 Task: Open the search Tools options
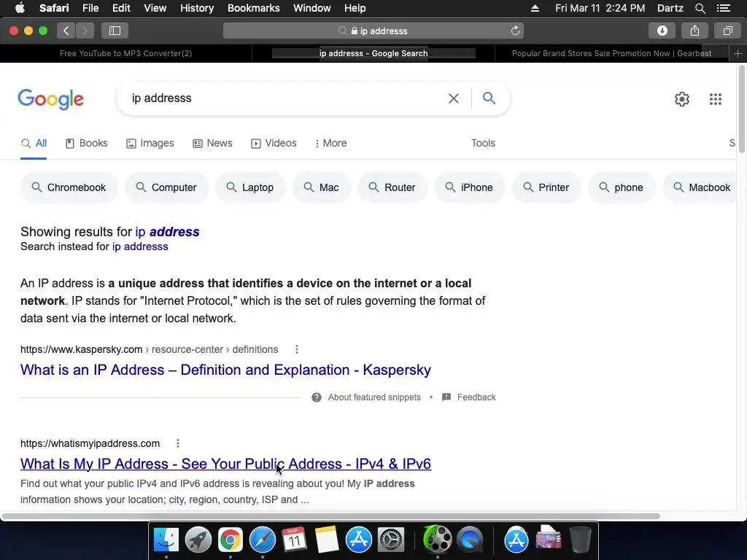pos(483,144)
